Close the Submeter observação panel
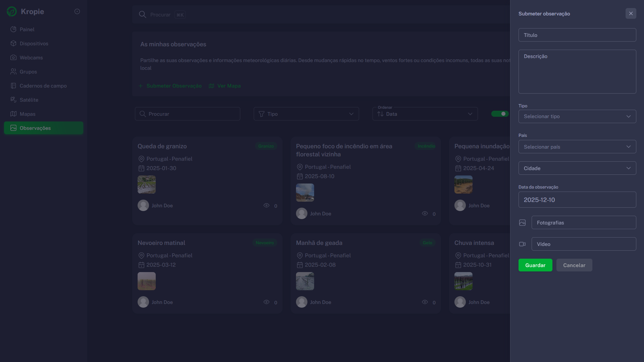The width and height of the screenshot is (644, 362). [631, 14]
